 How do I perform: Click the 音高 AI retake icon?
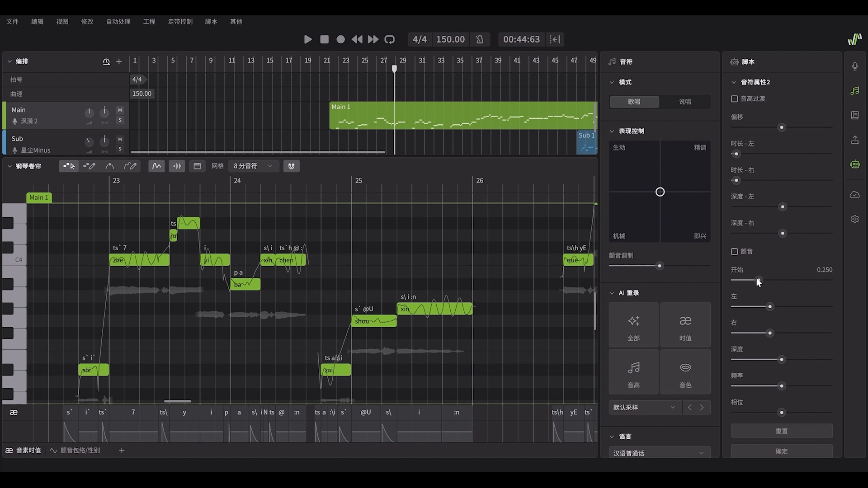[x=634, y=372]
